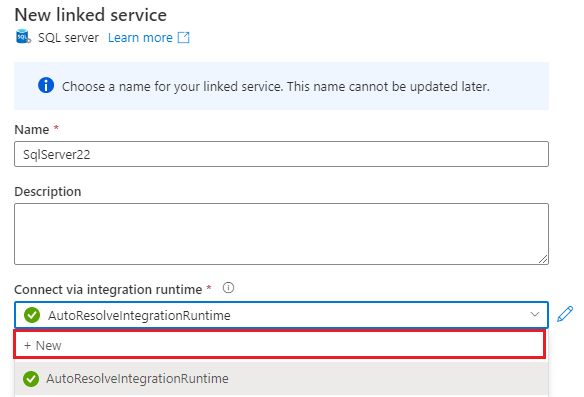Click green check icon in dropdown list item
Screen dimensions: 584x397
pyautogui.click(x=31, y=379)
